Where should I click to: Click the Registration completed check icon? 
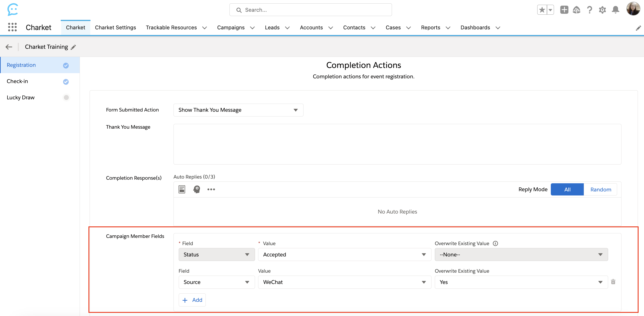click(66, 65)
